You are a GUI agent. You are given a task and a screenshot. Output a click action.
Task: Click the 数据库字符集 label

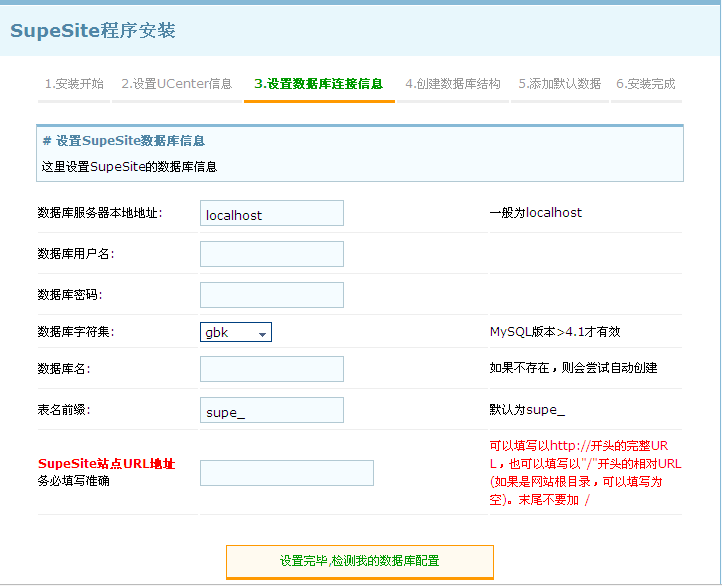(x=76, y=331)
